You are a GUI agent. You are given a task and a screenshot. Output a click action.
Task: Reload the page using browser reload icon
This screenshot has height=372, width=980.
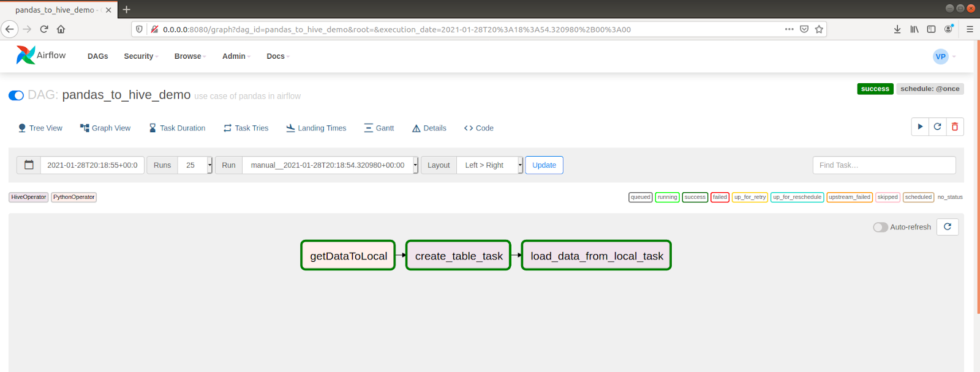(x=44, y=29)
